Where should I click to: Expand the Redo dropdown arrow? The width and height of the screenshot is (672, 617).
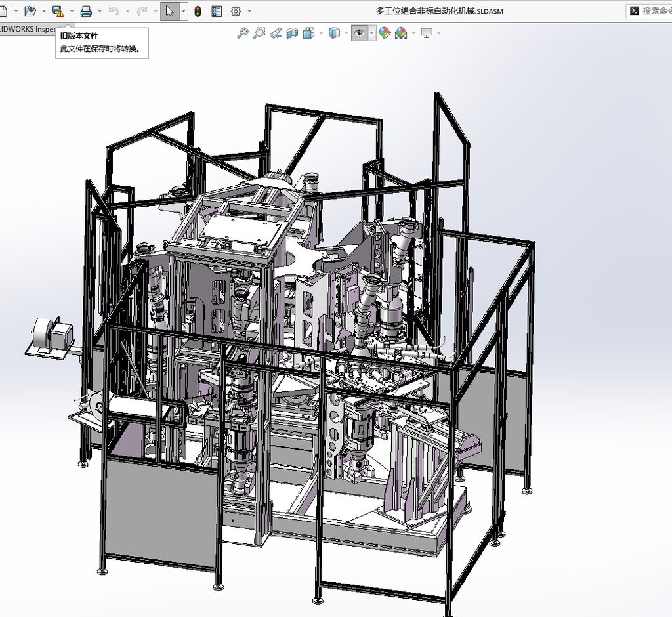(x=155, y=11)
